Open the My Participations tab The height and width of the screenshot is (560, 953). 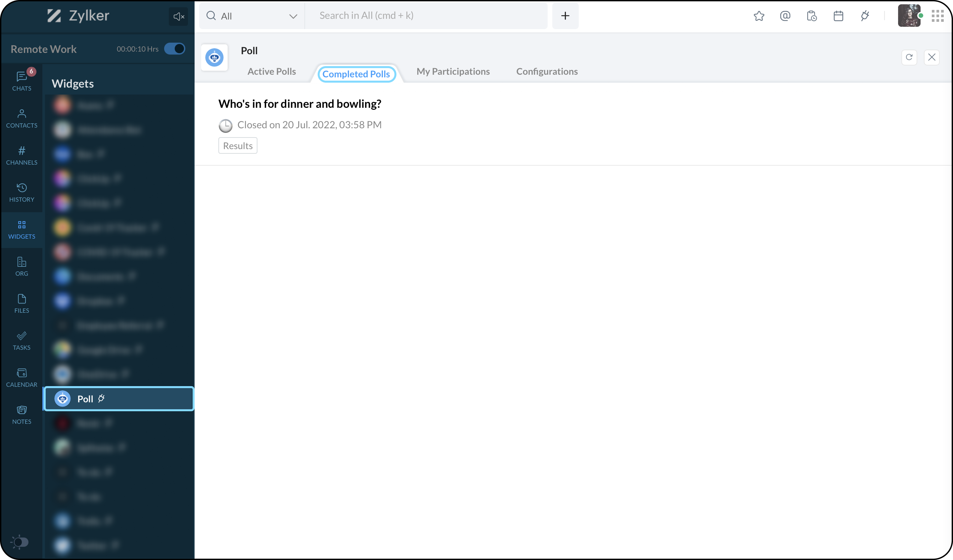(x=453, y=71)
